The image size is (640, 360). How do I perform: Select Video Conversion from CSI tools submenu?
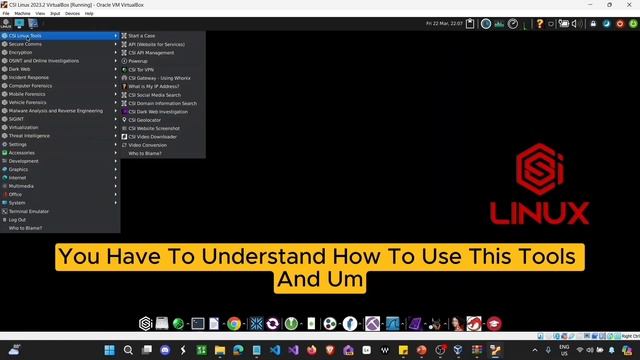(163, 145)
